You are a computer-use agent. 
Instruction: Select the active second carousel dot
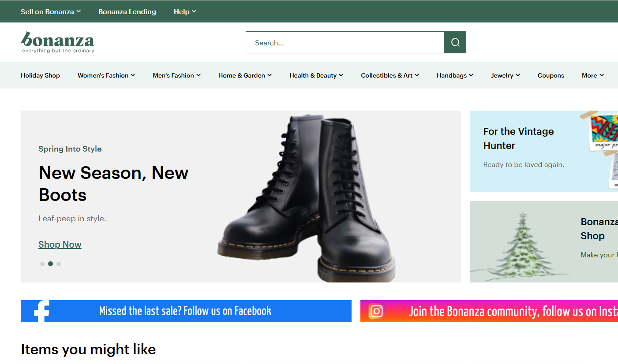(51, 264)
